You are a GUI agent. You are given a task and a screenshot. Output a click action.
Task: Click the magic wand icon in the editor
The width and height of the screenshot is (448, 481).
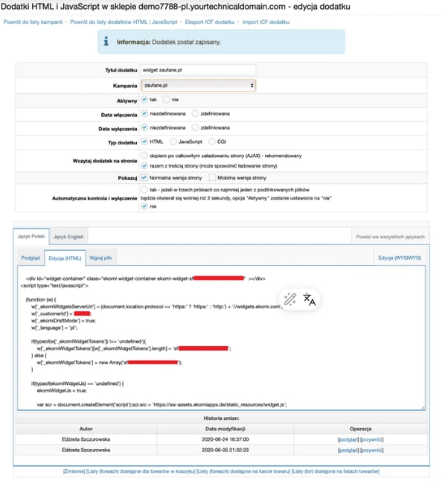290,300
